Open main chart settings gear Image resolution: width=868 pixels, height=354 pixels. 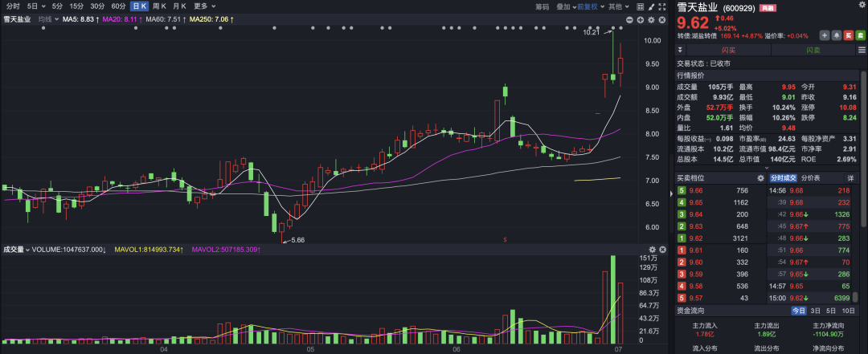652,19
